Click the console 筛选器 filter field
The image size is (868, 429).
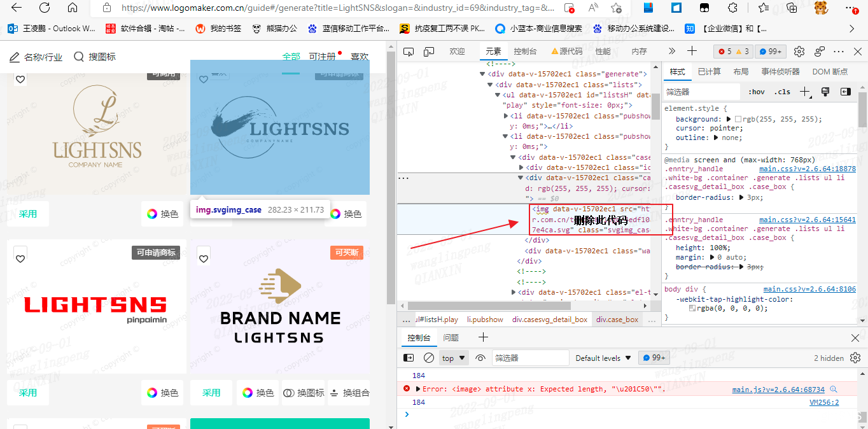(x=530, y=358)
